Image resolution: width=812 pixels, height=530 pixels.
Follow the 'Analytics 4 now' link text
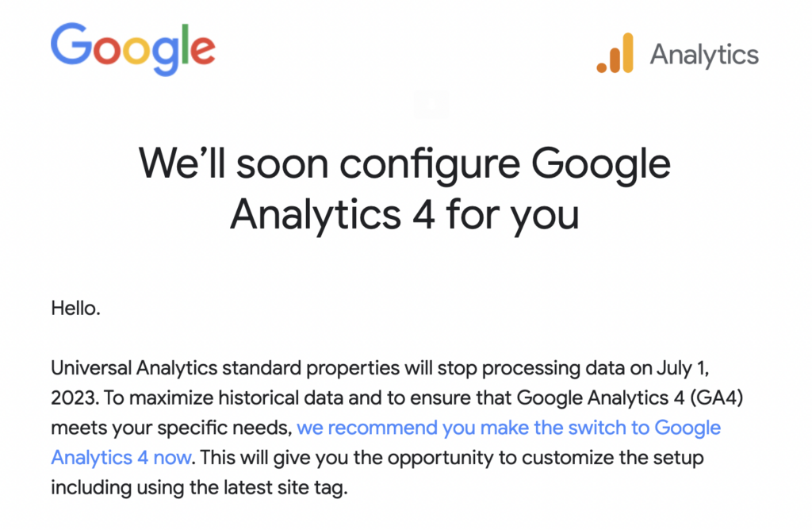(121, 458)
